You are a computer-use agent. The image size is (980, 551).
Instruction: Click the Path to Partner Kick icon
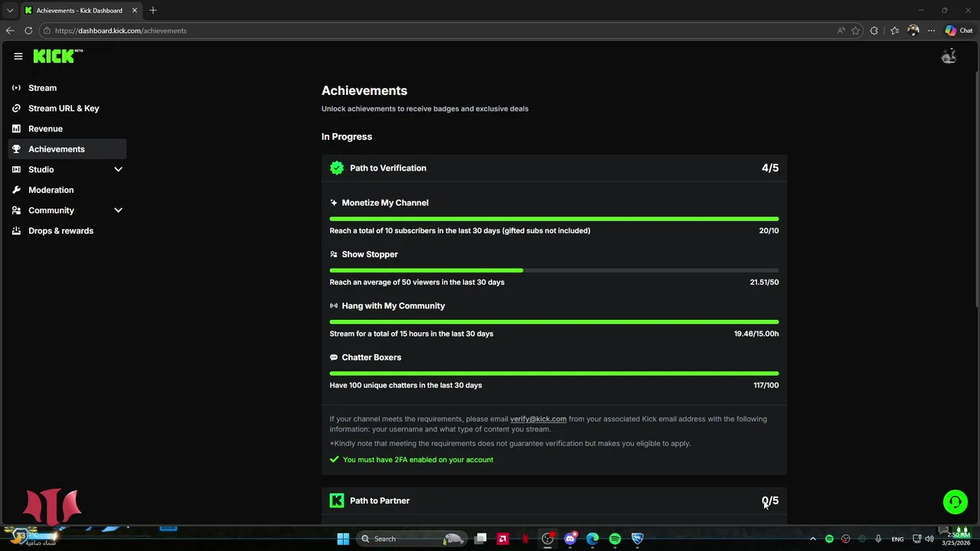(337, 500)
